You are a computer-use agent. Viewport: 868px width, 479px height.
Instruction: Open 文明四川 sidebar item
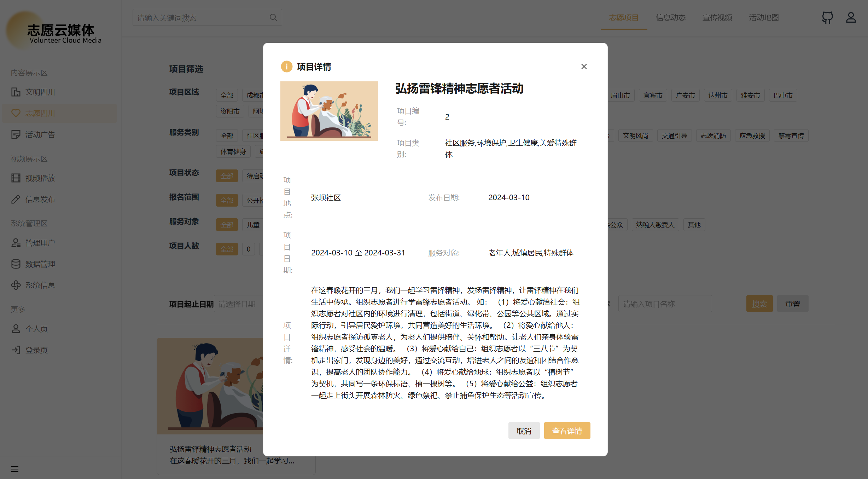[x=40, y=92]
